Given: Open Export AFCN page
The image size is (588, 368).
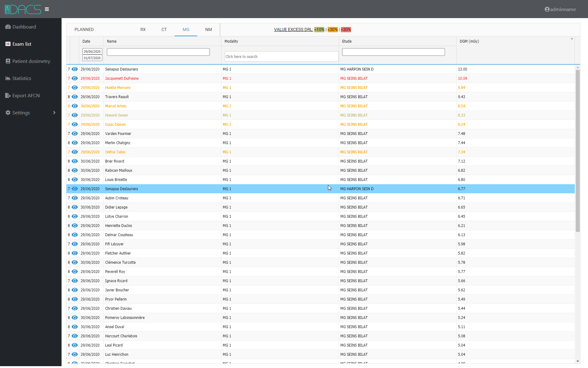Looking at the screenshot, I should click(26, 96).
